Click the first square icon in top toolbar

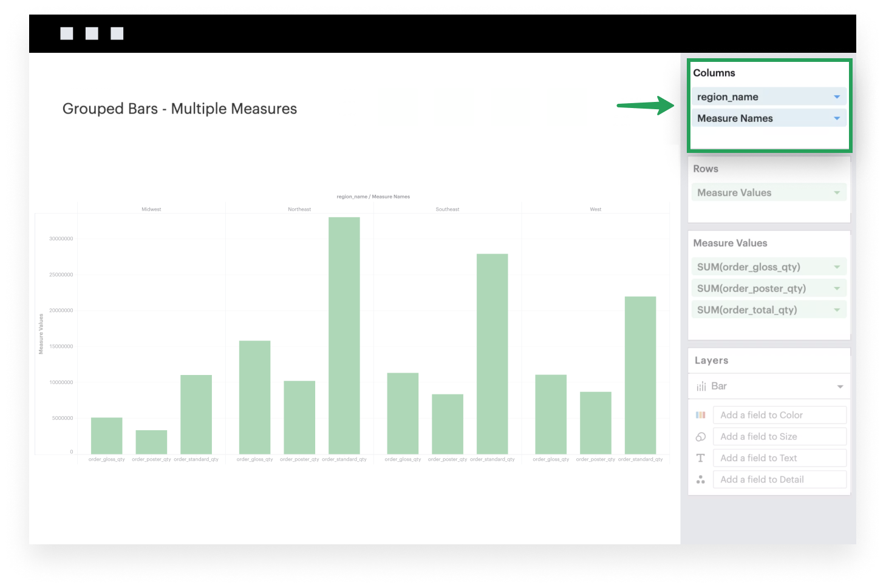click(67, 33)
